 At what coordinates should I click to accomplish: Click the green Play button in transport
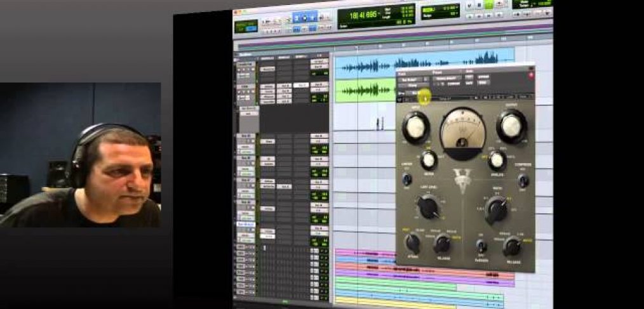coord(489,5)
